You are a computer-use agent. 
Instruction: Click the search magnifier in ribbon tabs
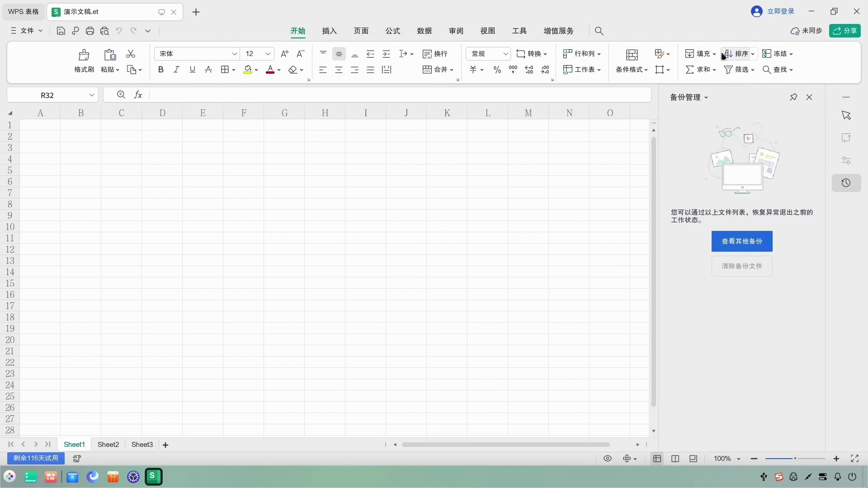599,31
